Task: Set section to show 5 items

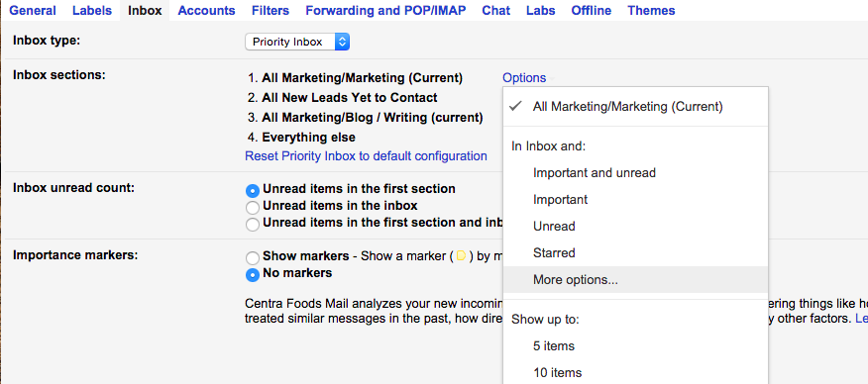Action: click(x=635, y=345)
